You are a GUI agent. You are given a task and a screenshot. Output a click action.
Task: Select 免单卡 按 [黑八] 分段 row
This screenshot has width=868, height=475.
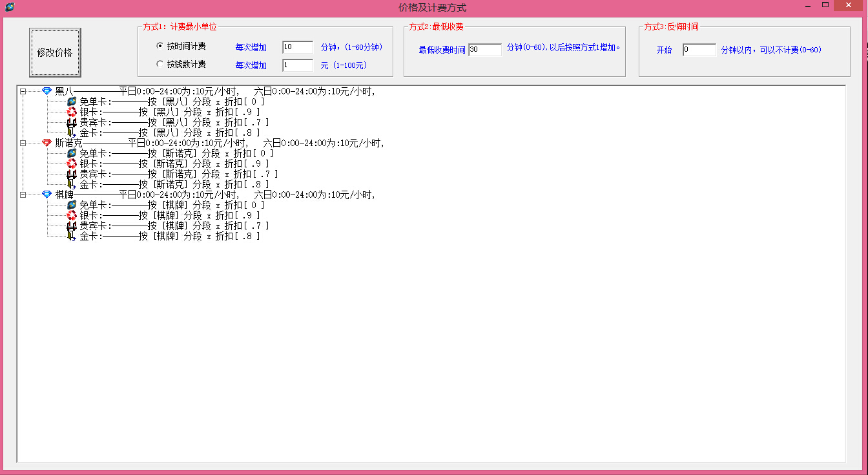click(172, 101)
